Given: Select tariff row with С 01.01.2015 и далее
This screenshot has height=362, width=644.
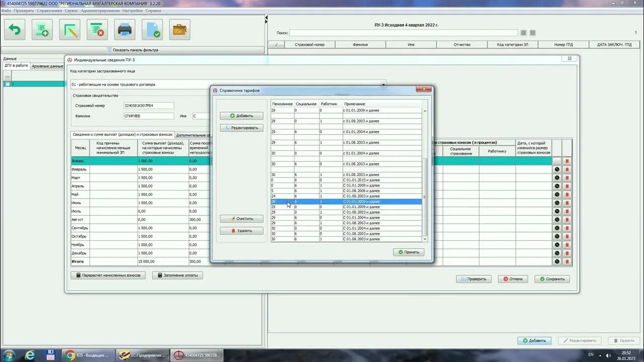Looking at the screenshot, I should (346, 180).
